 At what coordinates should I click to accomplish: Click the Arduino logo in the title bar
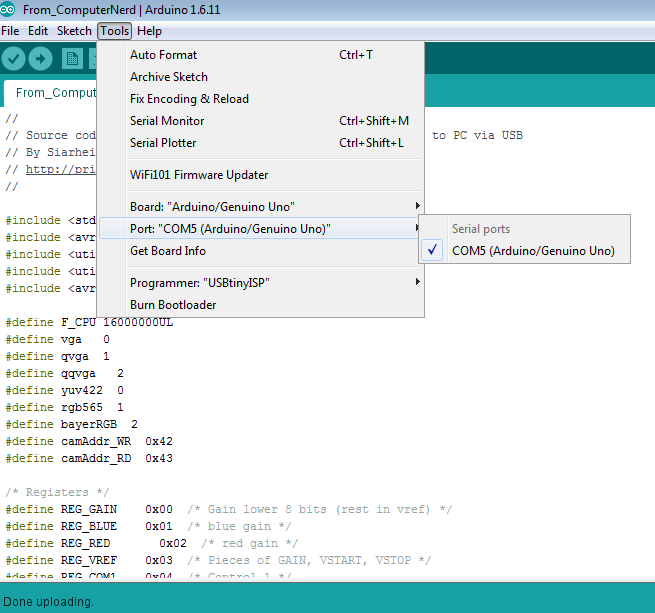tap(8, 9)
